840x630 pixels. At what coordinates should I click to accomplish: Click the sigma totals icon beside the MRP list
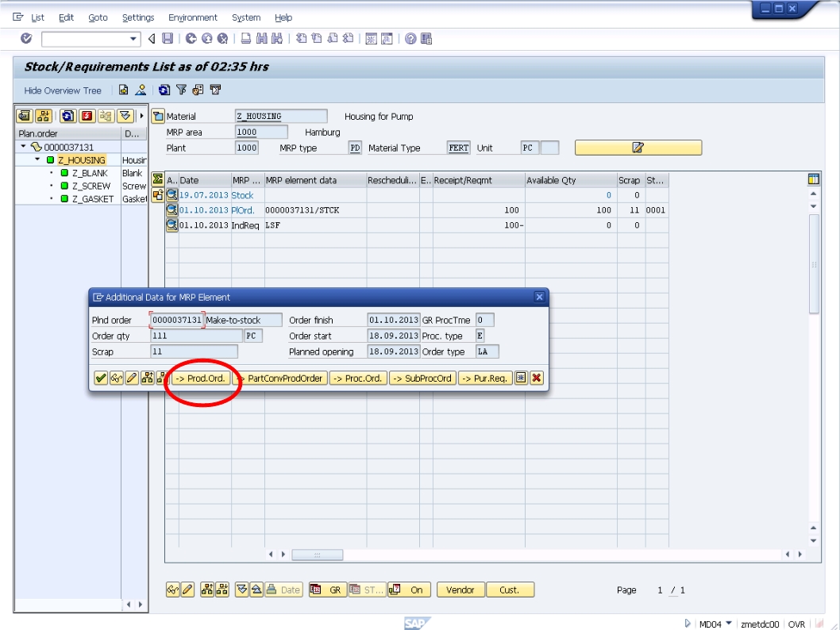pyautogui.click(x=158, y=178)
